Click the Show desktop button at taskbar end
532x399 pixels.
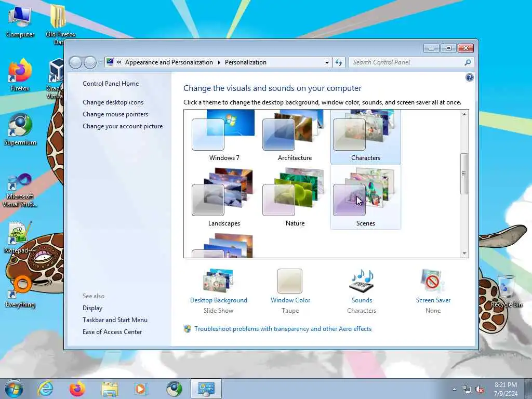528,389
